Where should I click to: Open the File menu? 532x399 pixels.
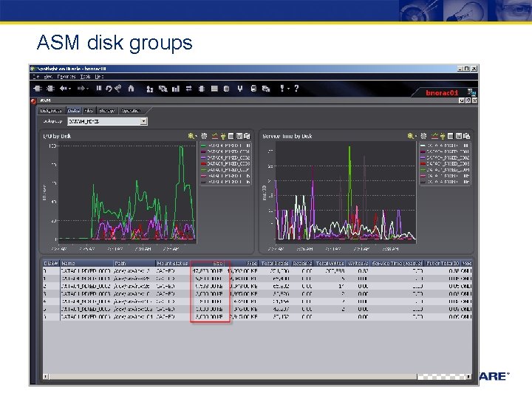point(35,77)
